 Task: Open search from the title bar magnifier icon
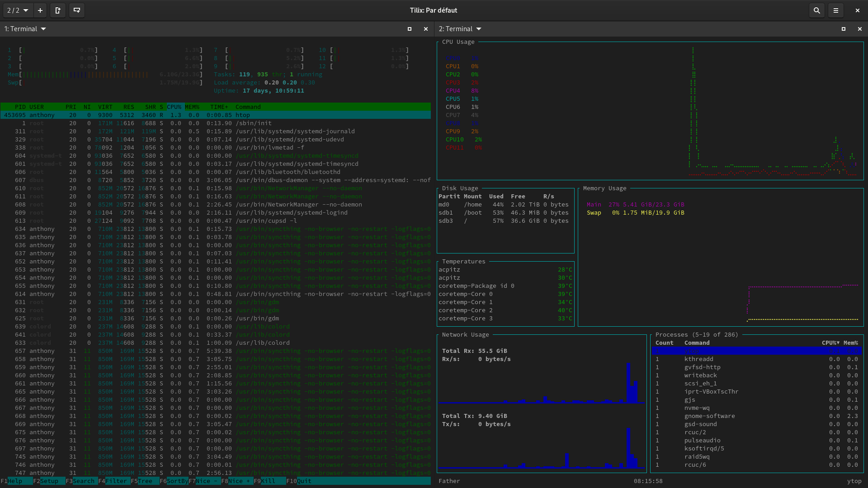coord(816,10)
